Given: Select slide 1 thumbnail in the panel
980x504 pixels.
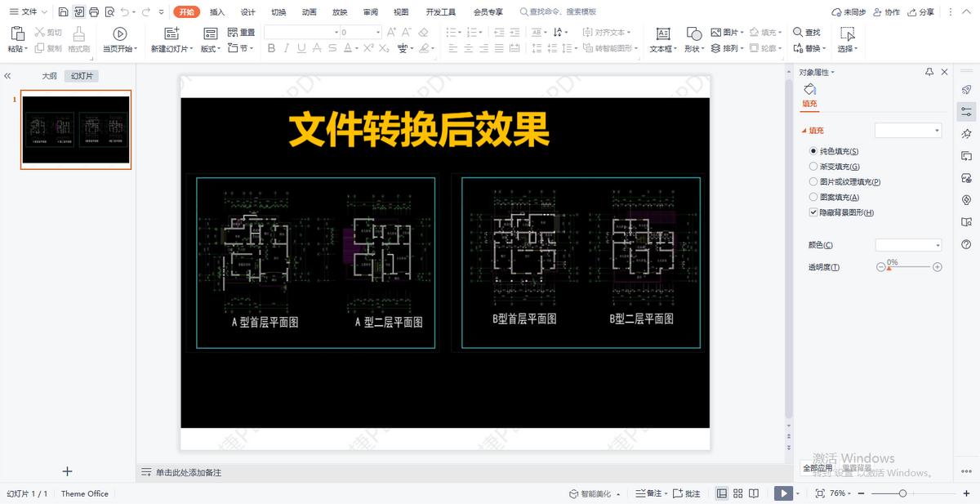Looking at the screenshot, I should point(76,130).
